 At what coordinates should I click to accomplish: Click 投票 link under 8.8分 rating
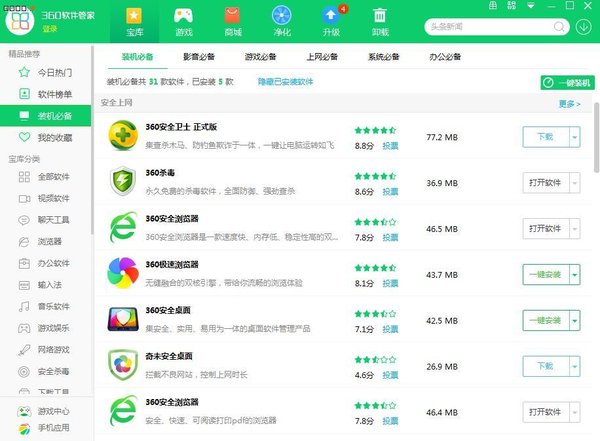[390, 146]
